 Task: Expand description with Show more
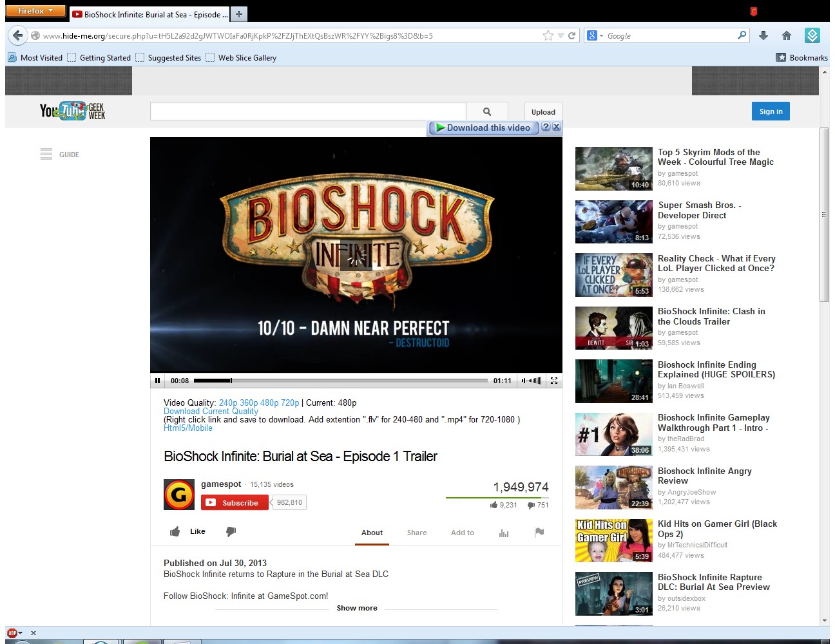click(357, 608)
